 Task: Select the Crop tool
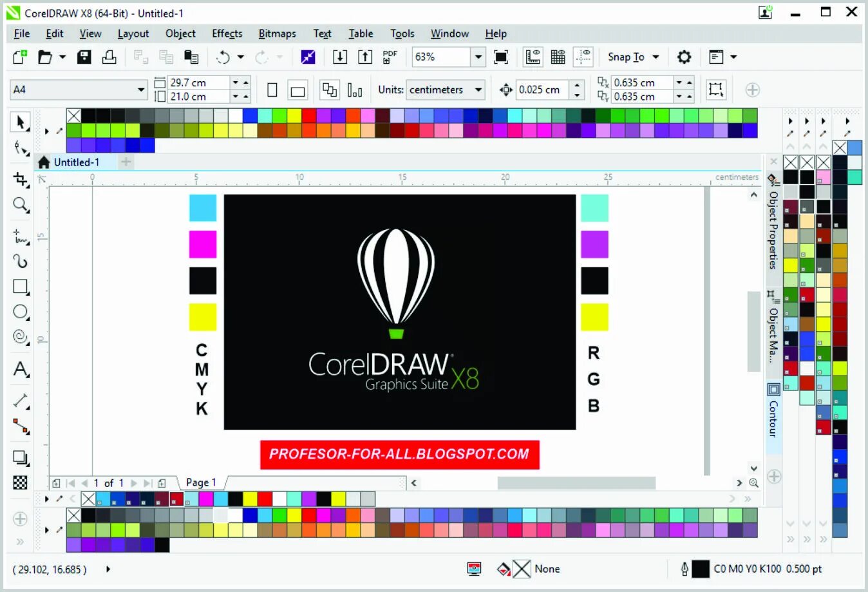coord(21,179)
